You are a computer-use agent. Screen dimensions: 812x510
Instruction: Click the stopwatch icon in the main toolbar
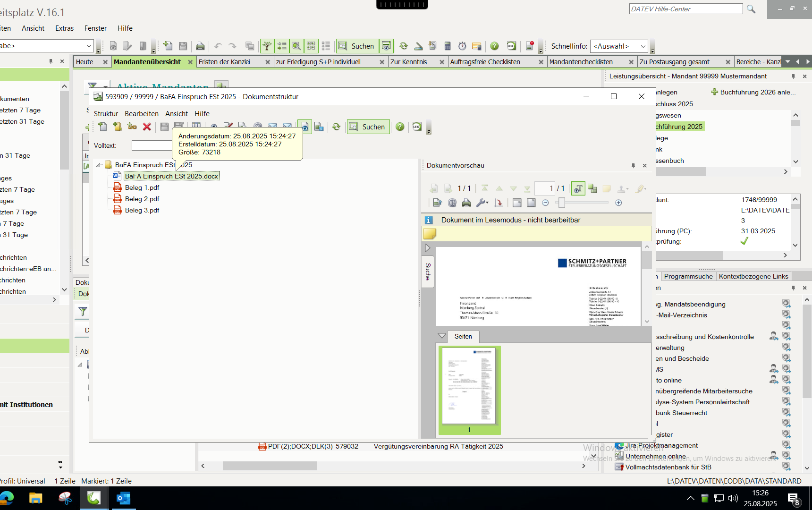(x=462, y=46)
